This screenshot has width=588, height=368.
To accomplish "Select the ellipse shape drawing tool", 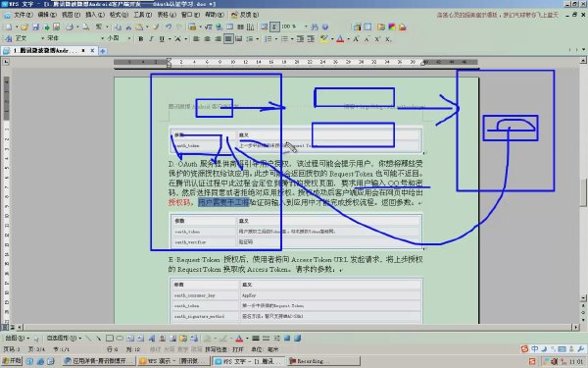I will (x=120, y=339).
